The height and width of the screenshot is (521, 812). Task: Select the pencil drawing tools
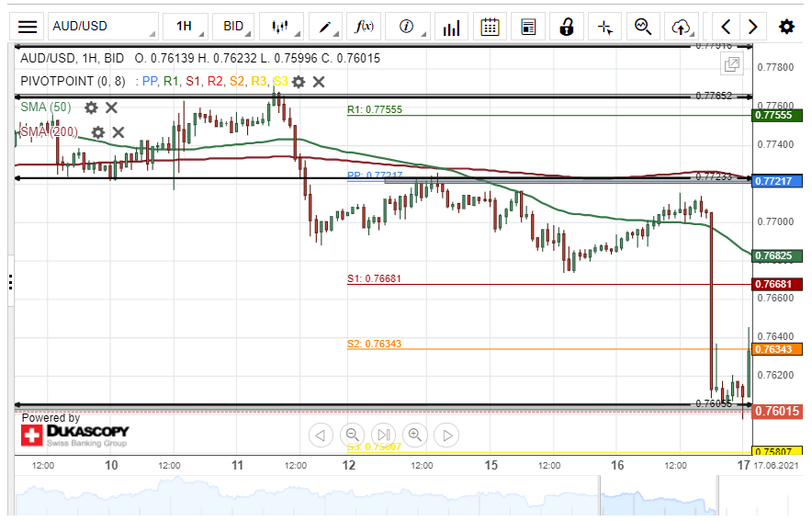(326, 27)
